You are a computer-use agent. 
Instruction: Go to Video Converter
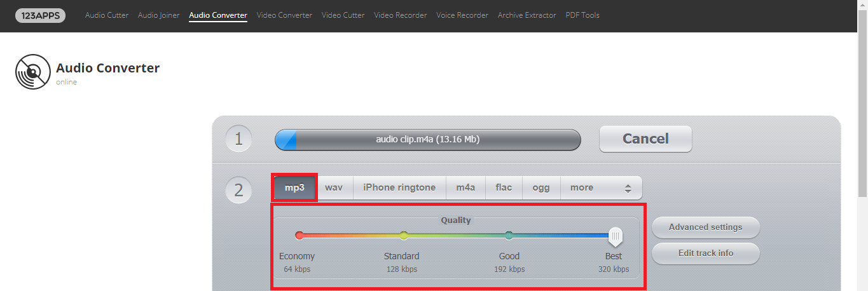284,15
